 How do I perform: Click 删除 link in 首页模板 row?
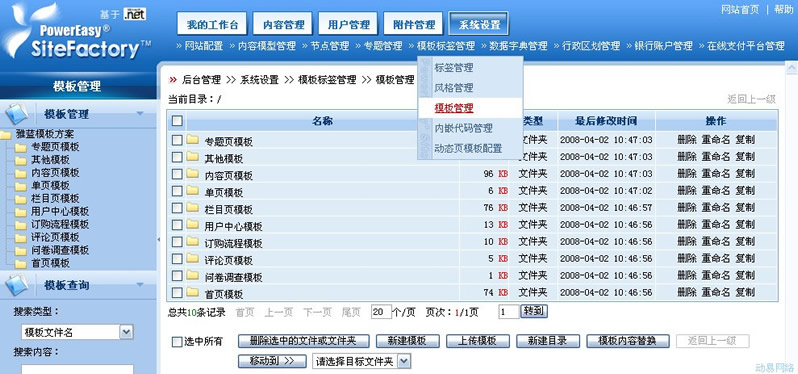pyautogui.click(x=687, y=293)
